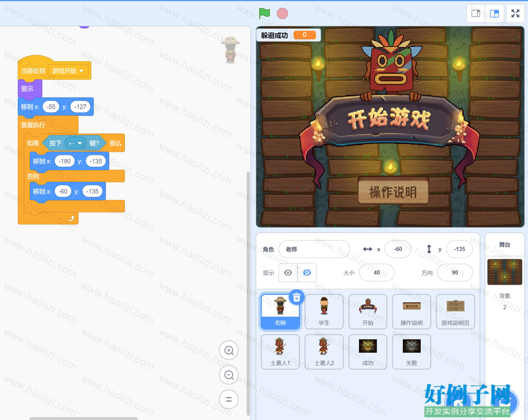
Task: Select the 土著人1 sprite
Action: pyautogui.click(x=280, y=352)
